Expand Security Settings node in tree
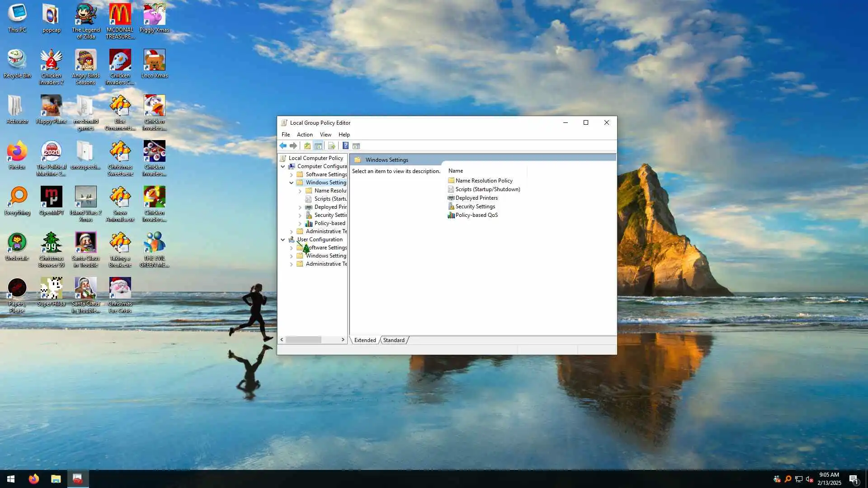Screen dimensions: 868x488 pyautogui.click(x=300, y=215)
